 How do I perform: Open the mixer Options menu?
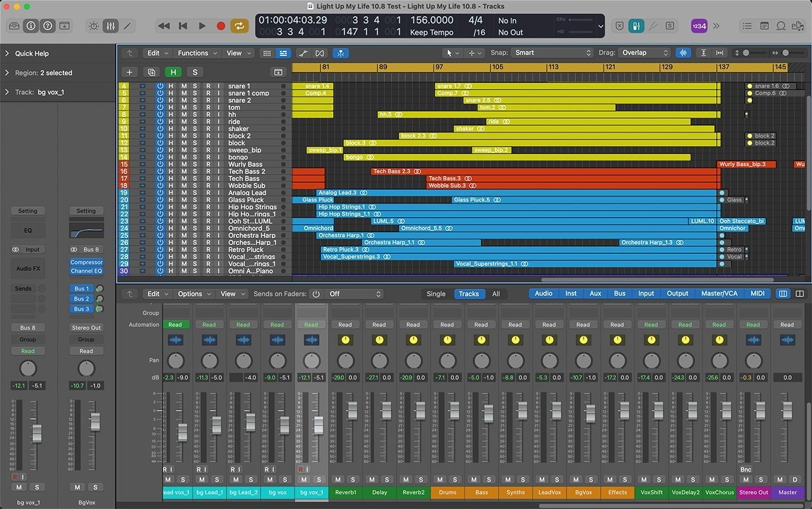[x=193, y=294]
